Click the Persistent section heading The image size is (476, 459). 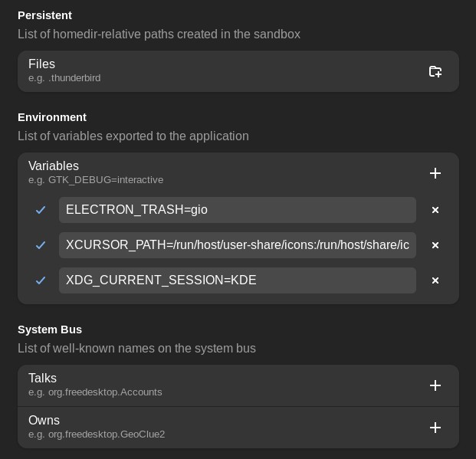(44, 15)
